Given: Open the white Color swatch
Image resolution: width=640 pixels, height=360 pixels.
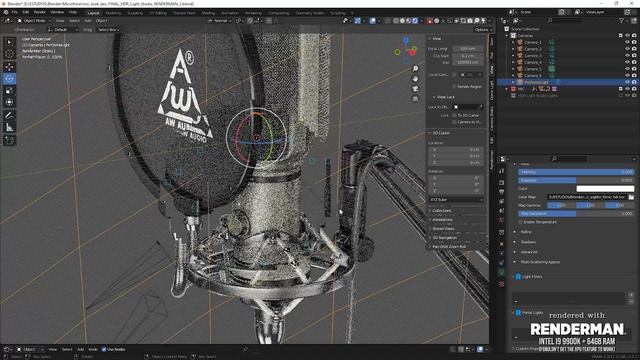Looking at the screenshot, I should pyautogui.click(x=605, y=189).
